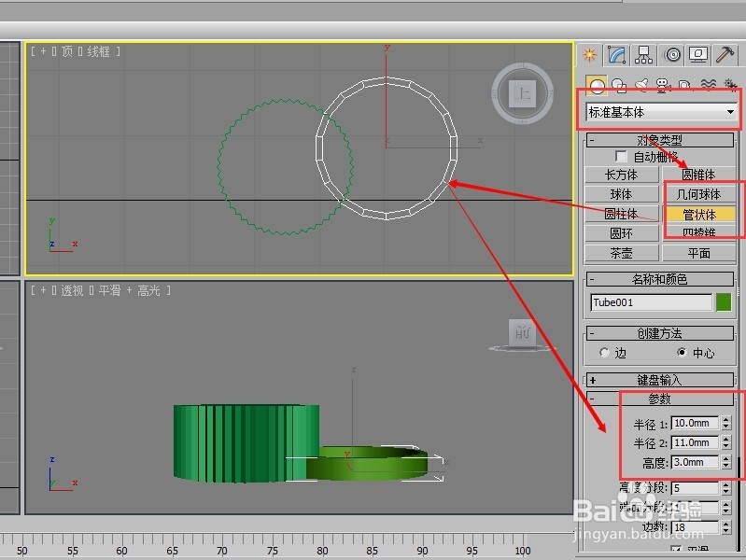Click the 高度分段 value field
The height and width of the screenshot is (560, 746).
pyautogui.click(x=695, y=488)
